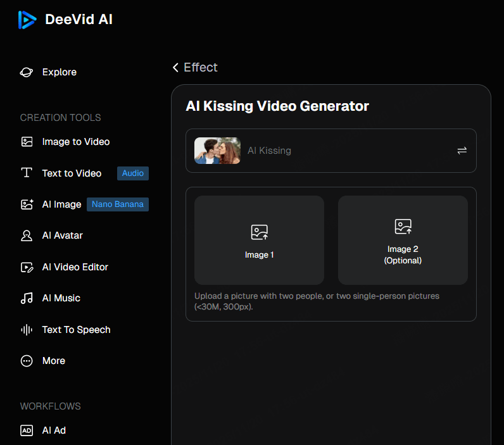Open the AI Kissing effect selector
Viewport: 504px width, 445px height.
(331, 151)
